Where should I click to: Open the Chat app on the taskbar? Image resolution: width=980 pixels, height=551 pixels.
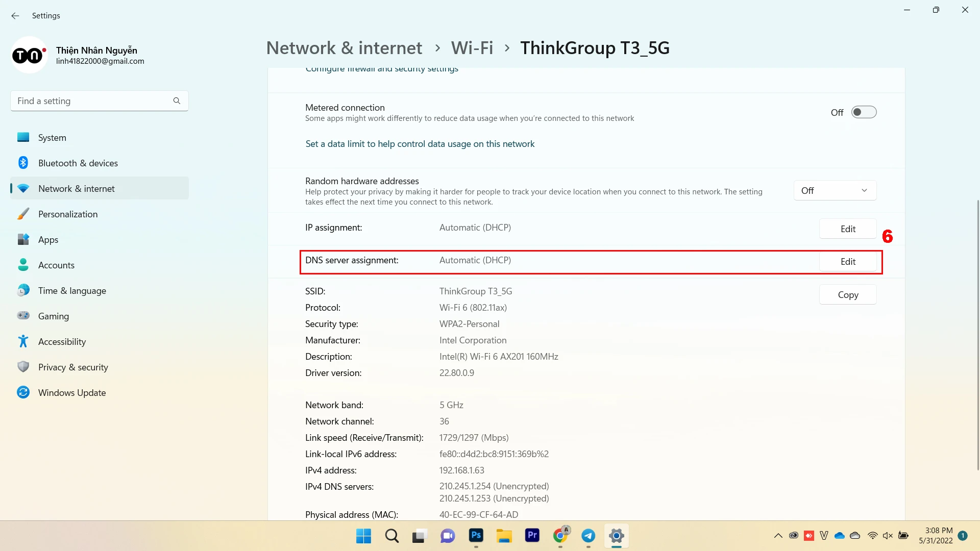(448, 536)
